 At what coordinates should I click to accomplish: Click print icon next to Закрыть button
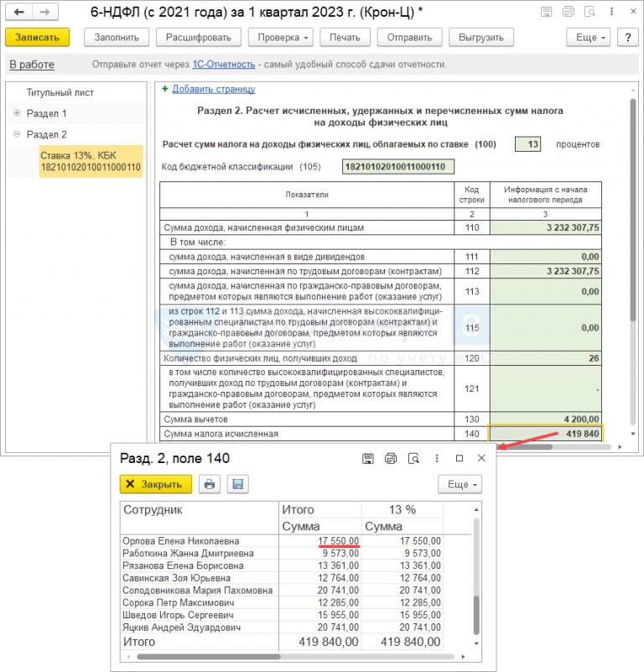[x=210, y=484]
